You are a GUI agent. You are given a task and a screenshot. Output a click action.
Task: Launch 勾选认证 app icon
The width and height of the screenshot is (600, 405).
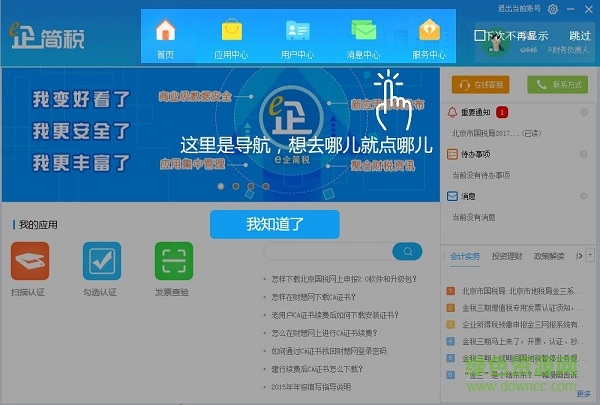(x=102, y=261)
